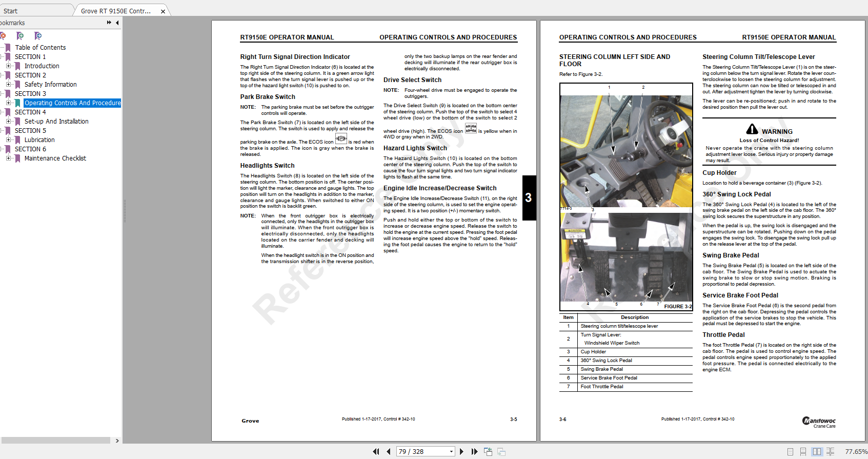This screenshot has width=868, height=459.
Task: Click the previous view icon
Action: click(x=488, y=451)
